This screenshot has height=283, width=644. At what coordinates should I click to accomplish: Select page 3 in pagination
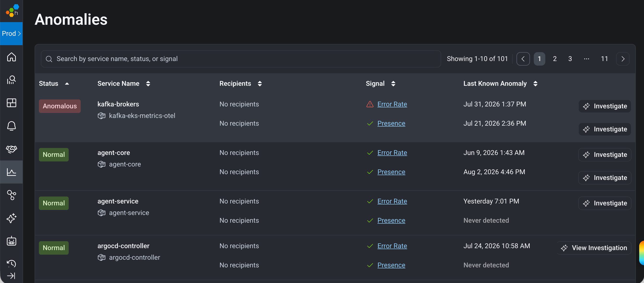[570, 59]
